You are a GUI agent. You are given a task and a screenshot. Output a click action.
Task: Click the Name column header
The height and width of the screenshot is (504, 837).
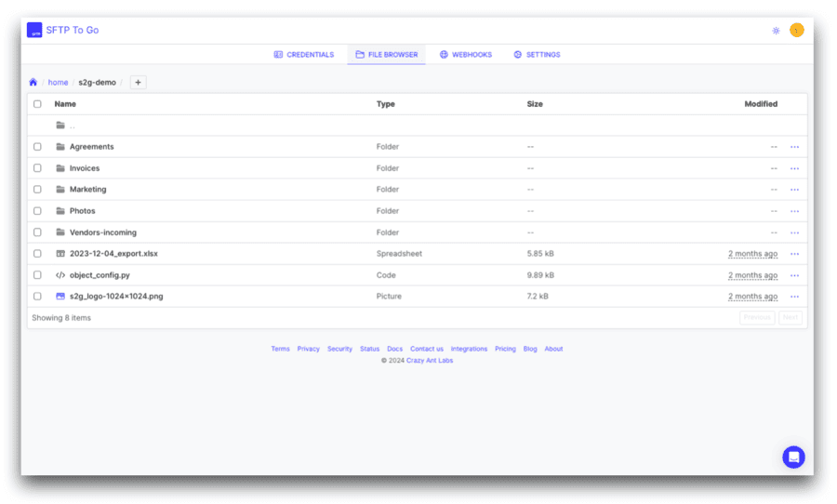click(65, 104)
